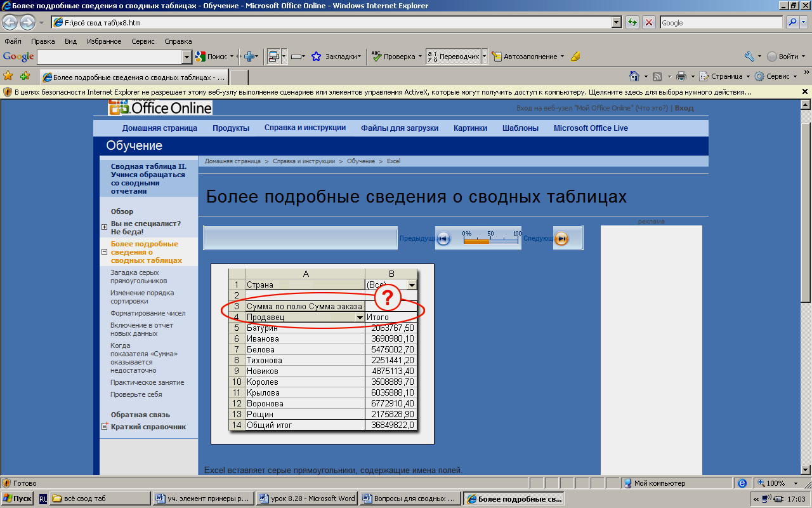812x508 pixels.
Task: Click the Print icon in command bar
Action: [681, 76]
